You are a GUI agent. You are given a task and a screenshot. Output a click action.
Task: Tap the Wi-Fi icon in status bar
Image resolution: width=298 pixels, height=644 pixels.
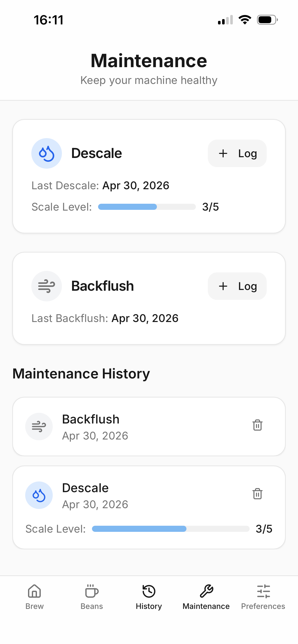click(x=245, y=20)
